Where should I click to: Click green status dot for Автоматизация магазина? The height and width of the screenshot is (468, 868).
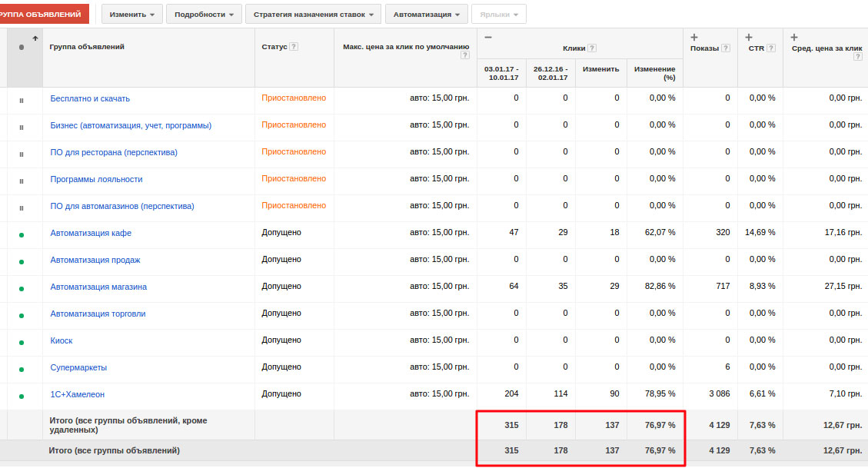22,289
